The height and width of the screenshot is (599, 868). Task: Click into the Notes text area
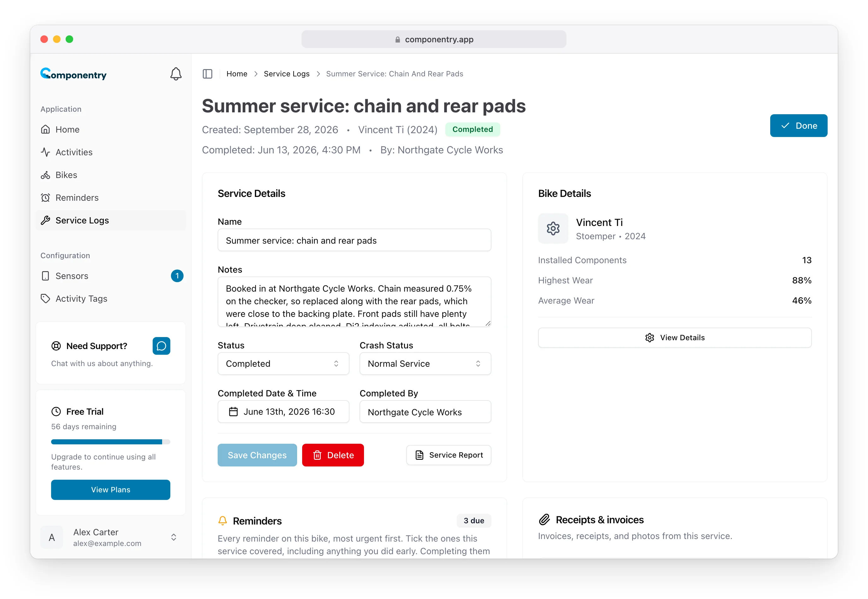(354, 302)
